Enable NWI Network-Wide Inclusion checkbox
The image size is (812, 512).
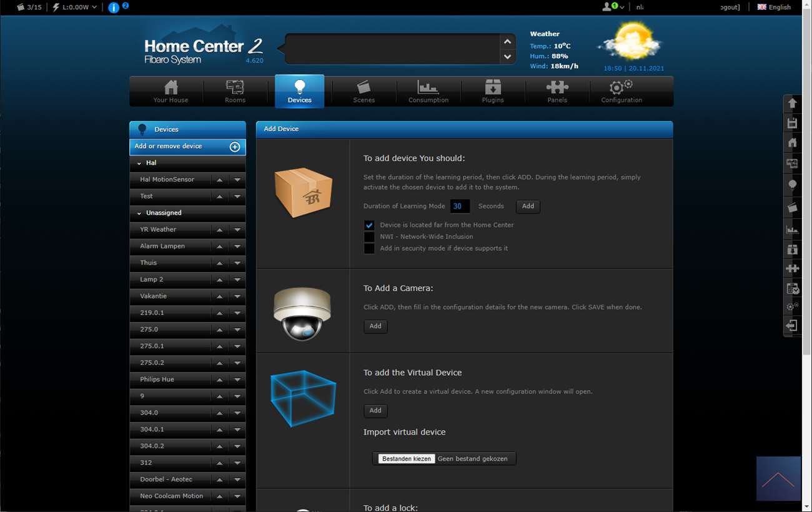369,237
